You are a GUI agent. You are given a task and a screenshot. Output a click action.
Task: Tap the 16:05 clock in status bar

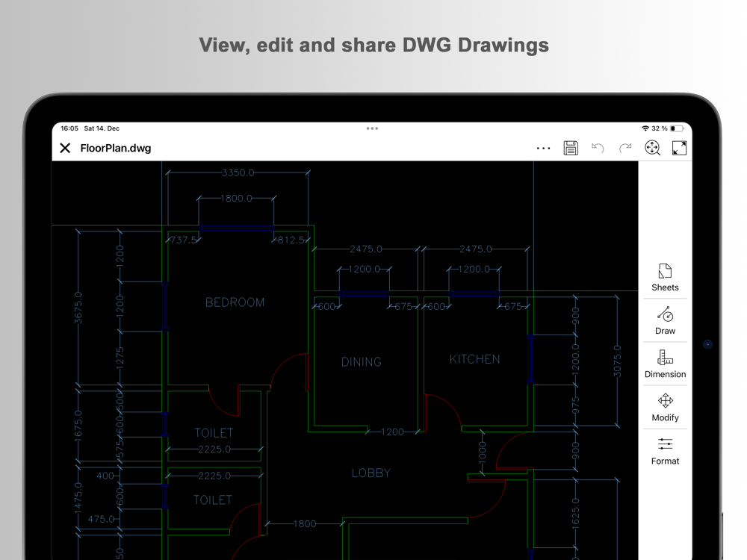click(x=69, y=128)
